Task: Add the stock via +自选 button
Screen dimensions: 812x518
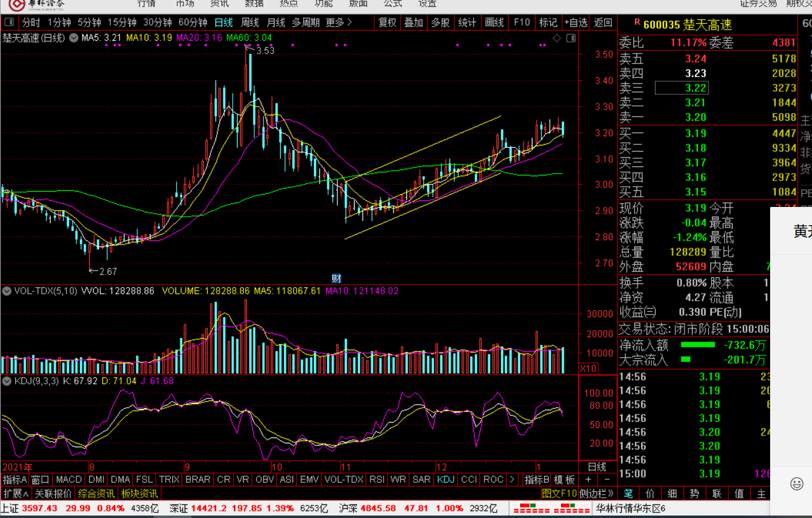Action: coord(576,23)
